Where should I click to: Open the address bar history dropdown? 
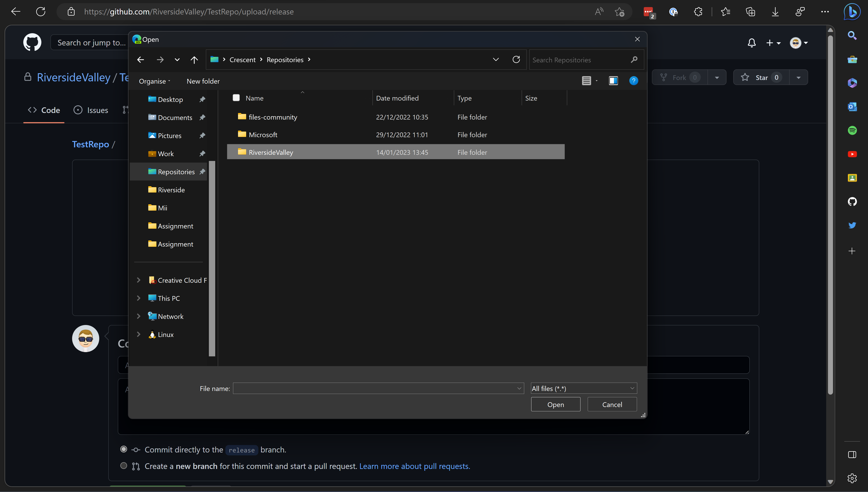coord(495,59)
